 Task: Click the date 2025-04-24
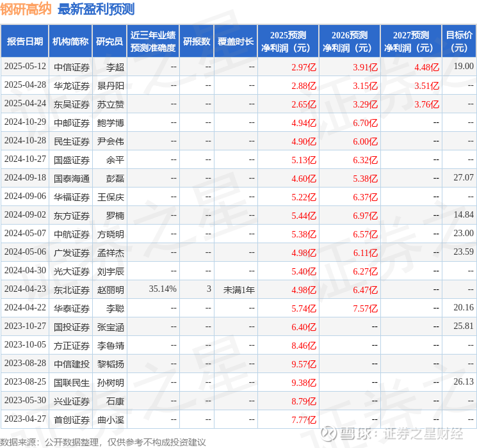[x=25, y=104]
